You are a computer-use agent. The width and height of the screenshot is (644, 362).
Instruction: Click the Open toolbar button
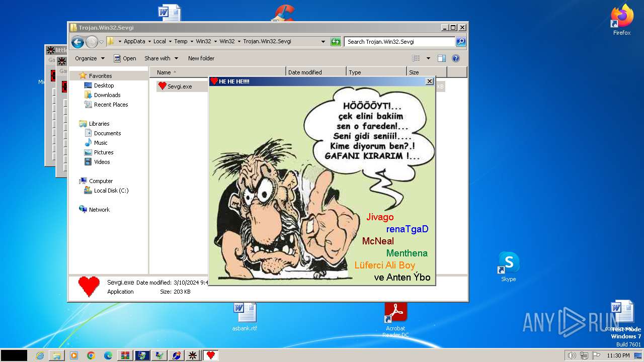pyautogui.click(x=125, y=58)
